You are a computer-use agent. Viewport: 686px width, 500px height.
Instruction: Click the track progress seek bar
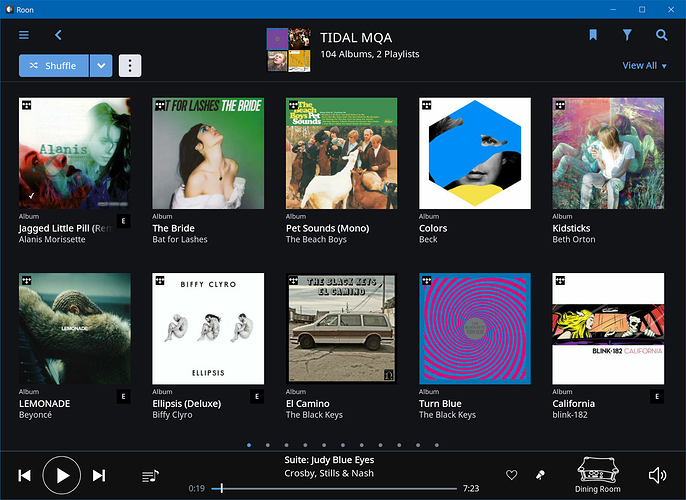pos(334,488)
